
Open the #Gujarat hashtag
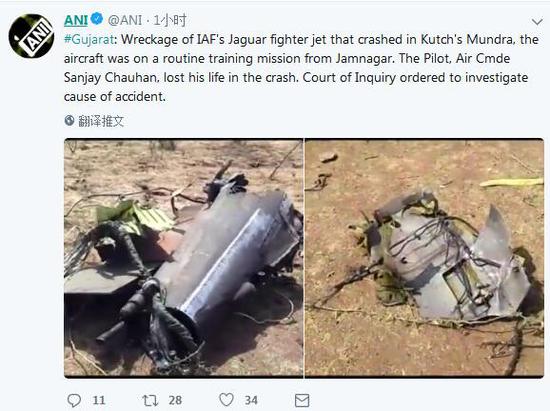(x=89, y=39)
